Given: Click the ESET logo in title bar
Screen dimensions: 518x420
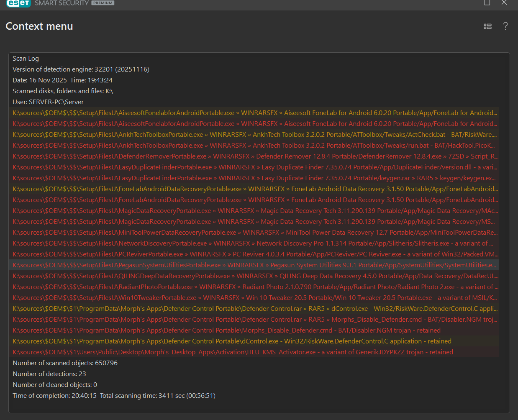Looking at the screenshot, I should point(18,3).
